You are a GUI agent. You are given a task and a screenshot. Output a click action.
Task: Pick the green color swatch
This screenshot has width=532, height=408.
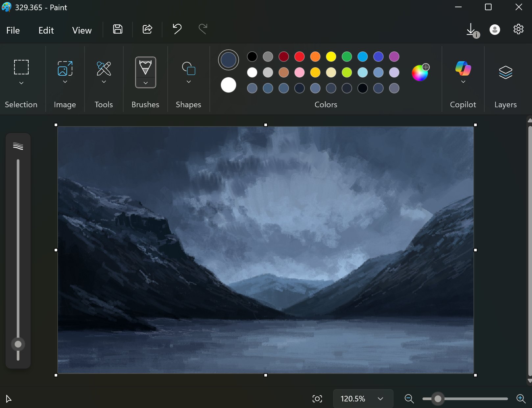tap(347, 57)
